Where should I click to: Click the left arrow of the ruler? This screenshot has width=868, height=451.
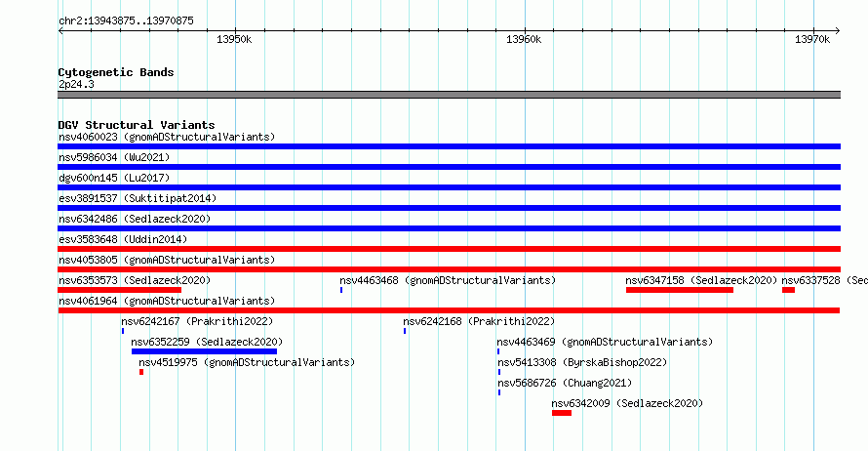click(x=60, y=31)
